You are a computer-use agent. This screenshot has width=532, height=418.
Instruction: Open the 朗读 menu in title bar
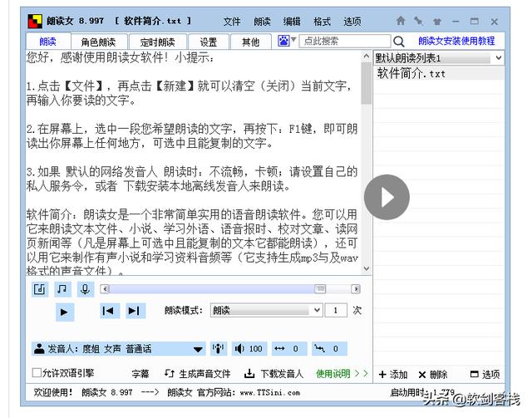click(x=262, y=22)
